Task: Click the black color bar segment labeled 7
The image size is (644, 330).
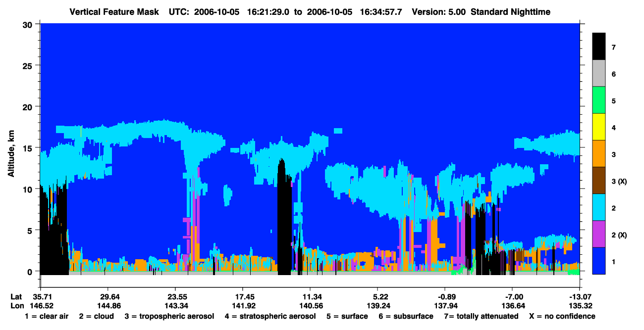Action: coord(599,47)
